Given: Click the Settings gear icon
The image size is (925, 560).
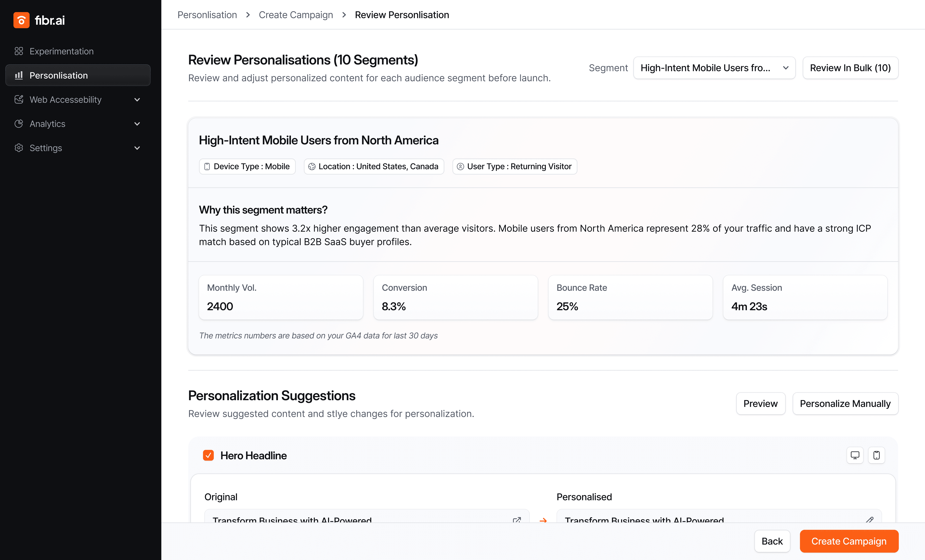Looking at the screenshot, I should click(19, 148).
